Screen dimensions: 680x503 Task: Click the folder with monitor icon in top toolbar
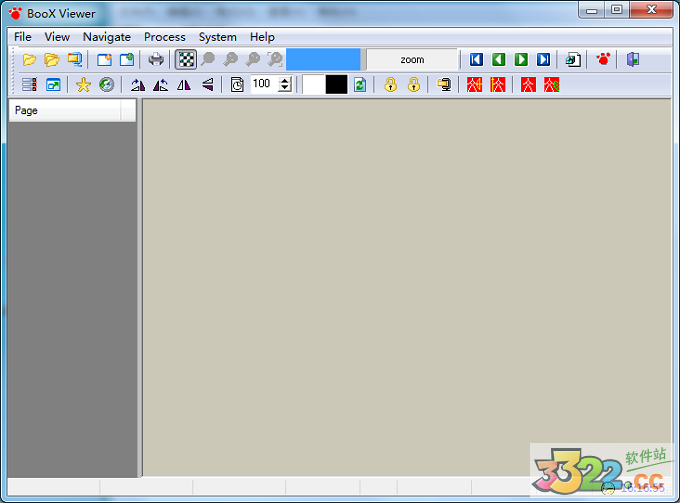pos(75,59)
